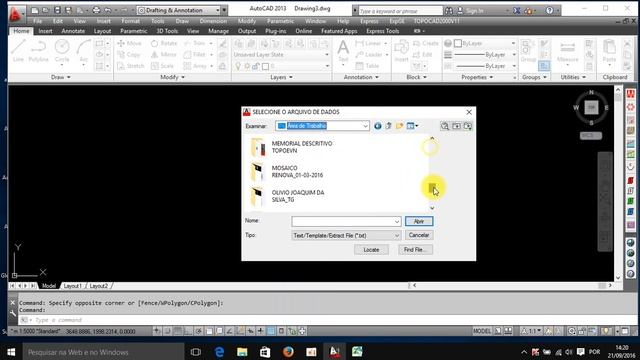Viewport: 640px width, 360px height.
Task: Click the Table tool in Annotation panel
Action: click(x=367, y=66)
